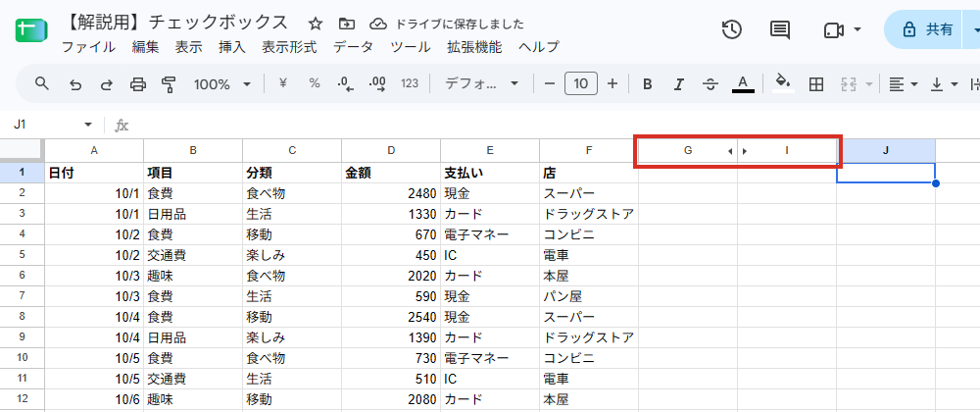Click the formula bar input
This screenshot has width=980, height=412.
[557, 125]
